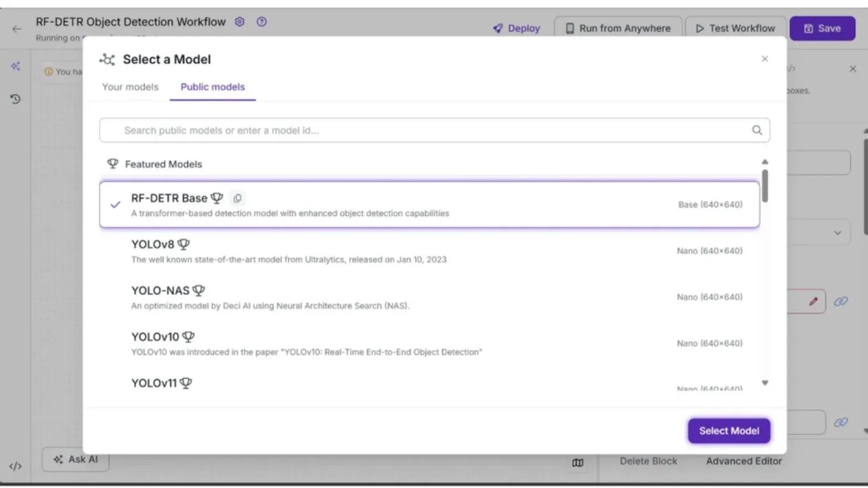The height and width of the screenshot is (488, 868).
Task: Click the RF-DETR Object Detection Workflow title
Action: click(x=131, y=22)
